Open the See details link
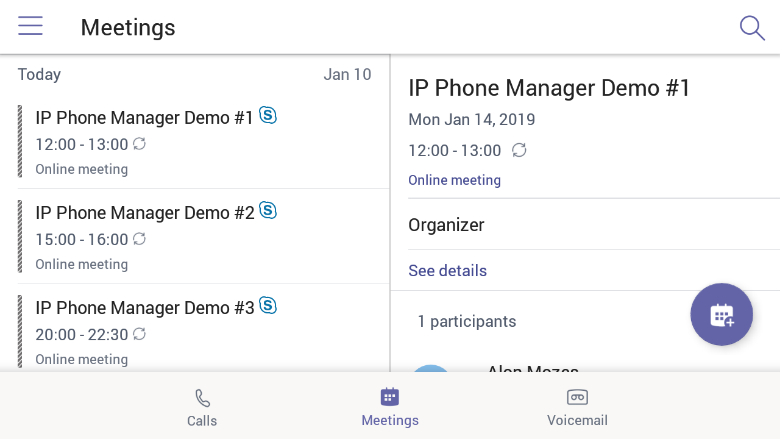This screenshot has width=780, height=439. tap(447, 270)
